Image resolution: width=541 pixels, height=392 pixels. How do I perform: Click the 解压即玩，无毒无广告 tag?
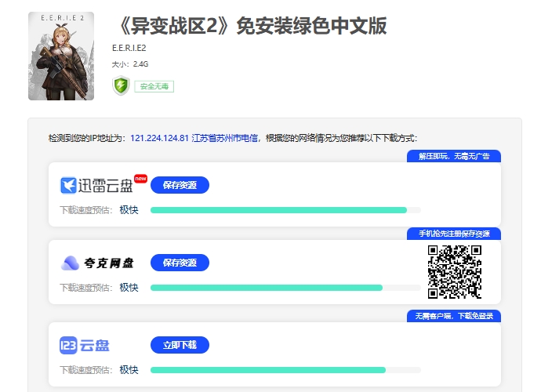pos(454,156)
